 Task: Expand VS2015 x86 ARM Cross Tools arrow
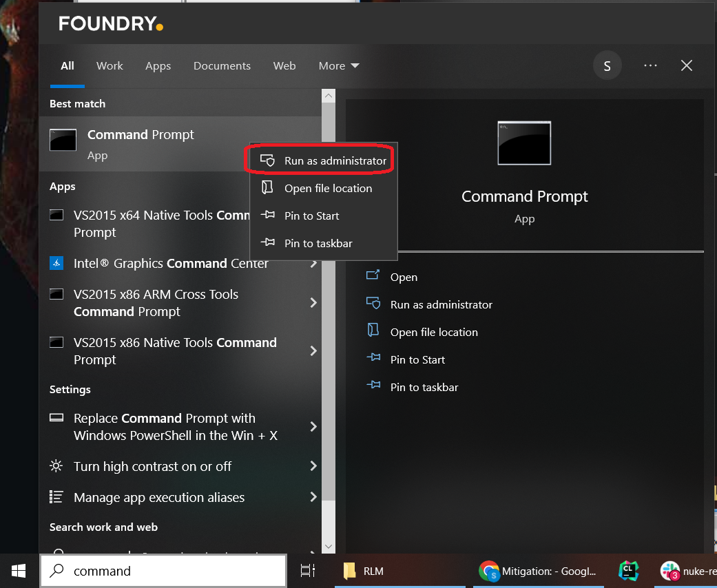[313, 303]
